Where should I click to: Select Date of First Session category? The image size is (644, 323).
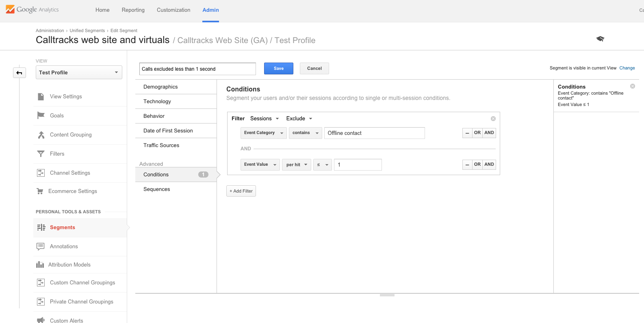(176, 131)
